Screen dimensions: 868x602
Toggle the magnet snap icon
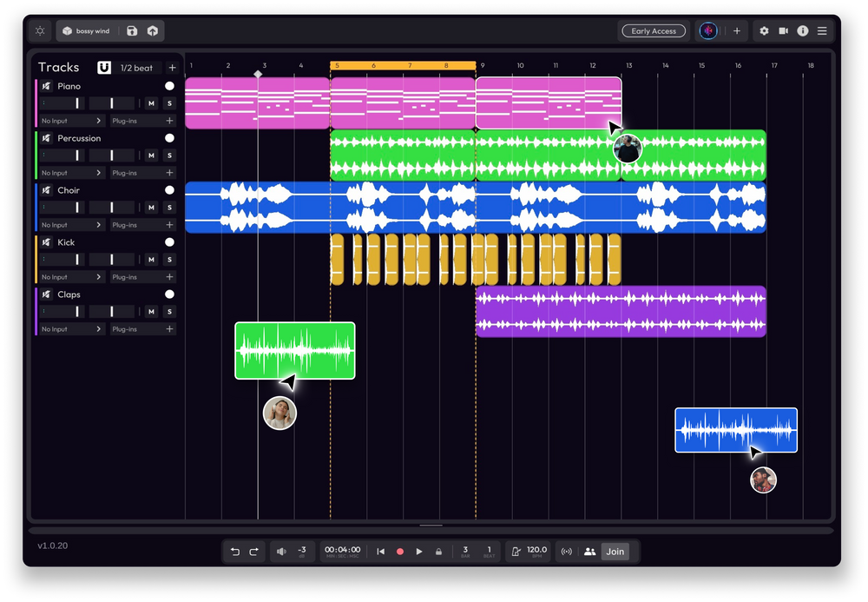pos(104,68)
